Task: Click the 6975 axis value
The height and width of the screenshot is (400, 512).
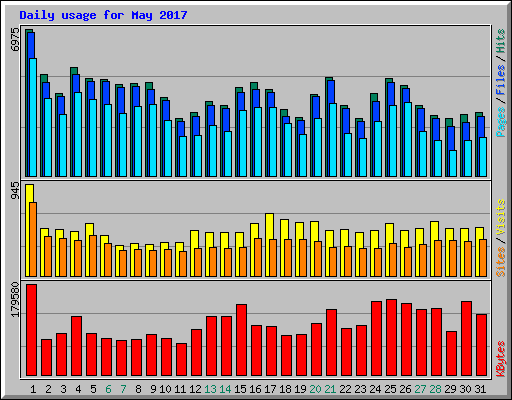Action: click(15, 40)
